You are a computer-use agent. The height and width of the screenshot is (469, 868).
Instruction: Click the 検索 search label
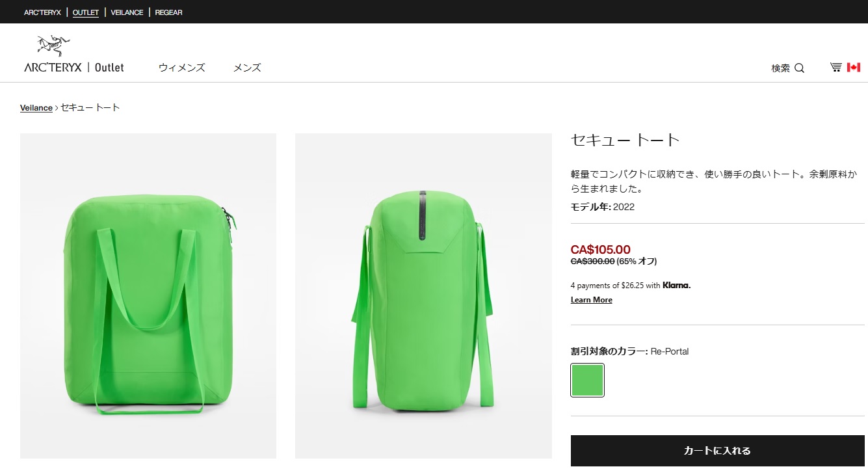click(x=780, y=68)
